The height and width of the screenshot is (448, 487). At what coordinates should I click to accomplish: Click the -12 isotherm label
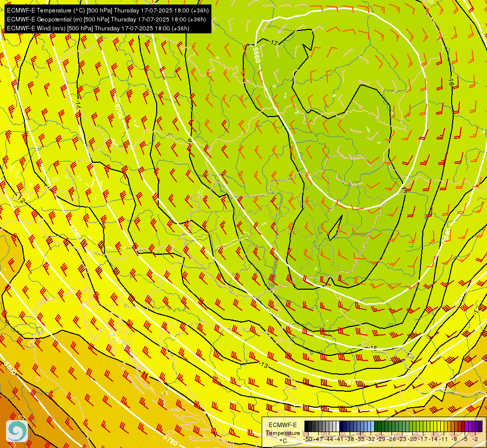[20, 200]
